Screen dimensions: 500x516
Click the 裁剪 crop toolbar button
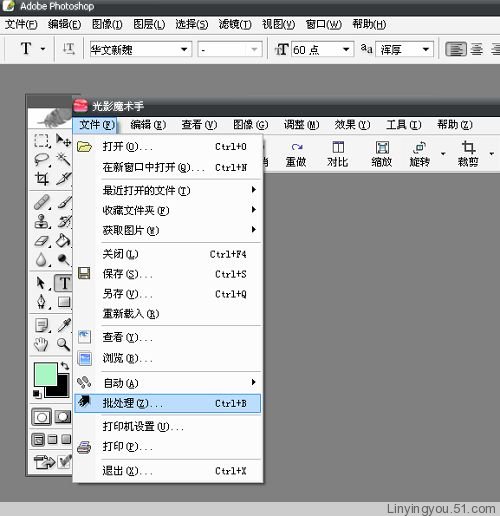point(468,155)
